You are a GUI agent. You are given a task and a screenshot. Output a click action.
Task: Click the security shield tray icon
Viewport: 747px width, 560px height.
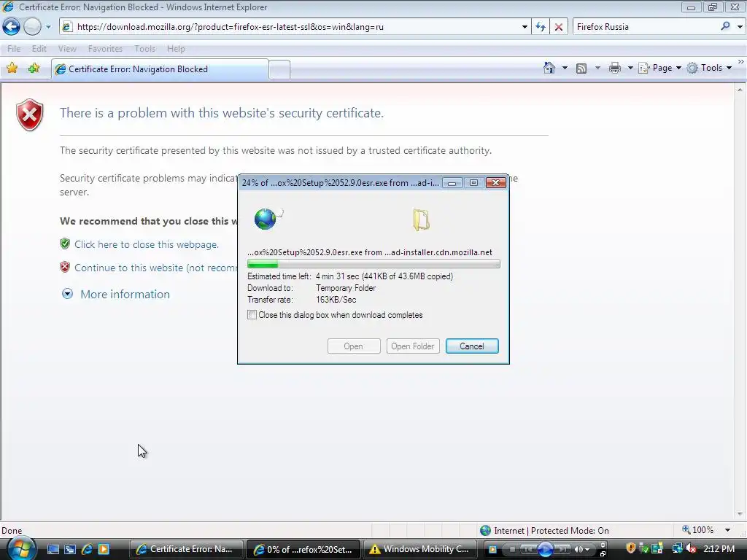[631, 548]
